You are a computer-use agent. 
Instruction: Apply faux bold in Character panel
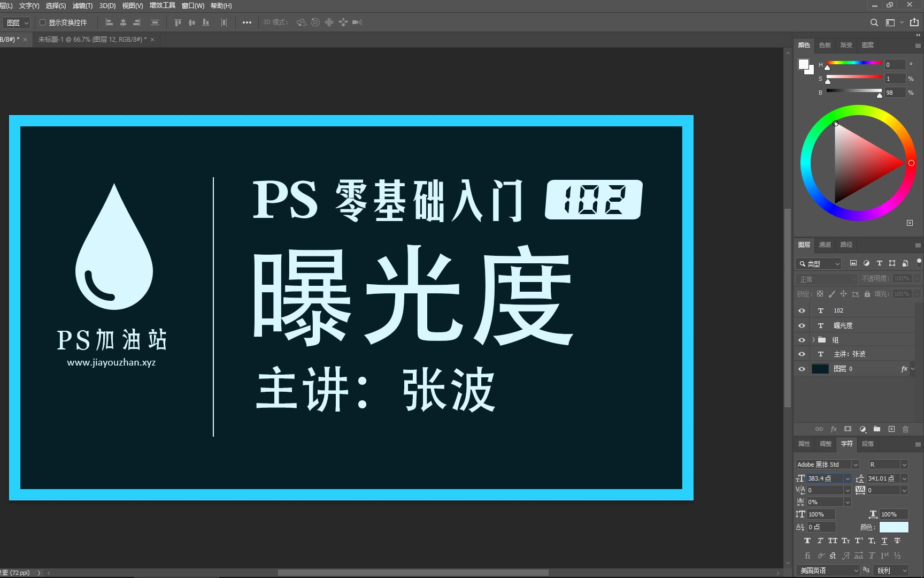pyautogui.click(x=807, y=541)
